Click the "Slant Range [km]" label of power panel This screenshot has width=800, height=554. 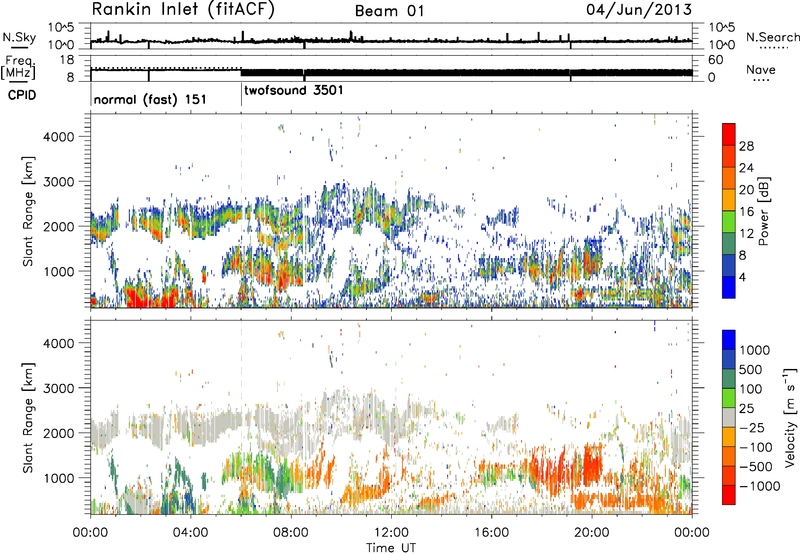[x=28, y=211]
